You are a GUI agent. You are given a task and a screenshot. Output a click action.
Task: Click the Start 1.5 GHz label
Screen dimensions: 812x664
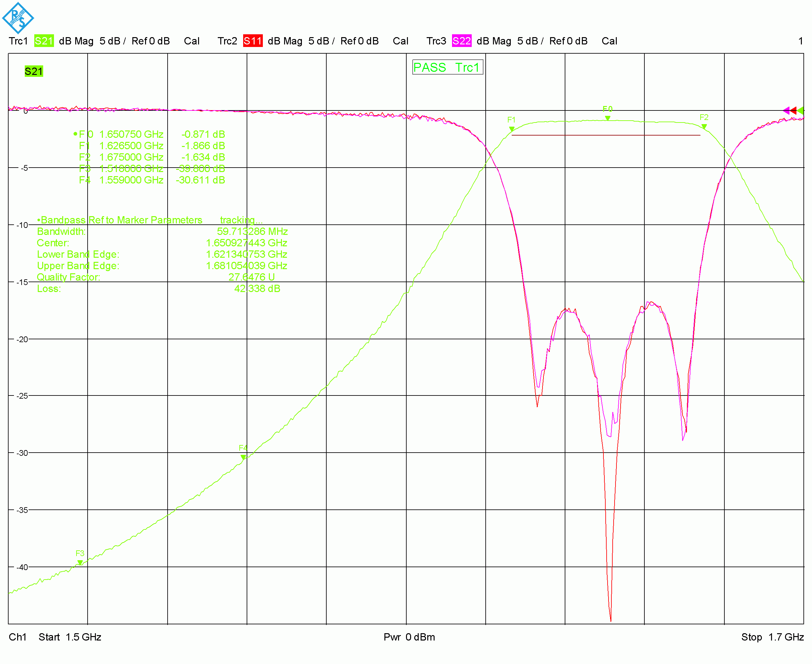point(70,637)
